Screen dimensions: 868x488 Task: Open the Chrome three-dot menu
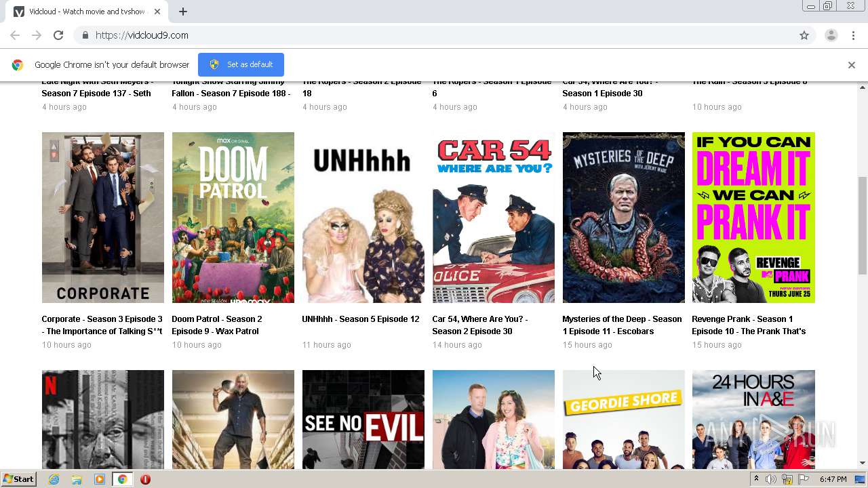[x=853, y=35]
